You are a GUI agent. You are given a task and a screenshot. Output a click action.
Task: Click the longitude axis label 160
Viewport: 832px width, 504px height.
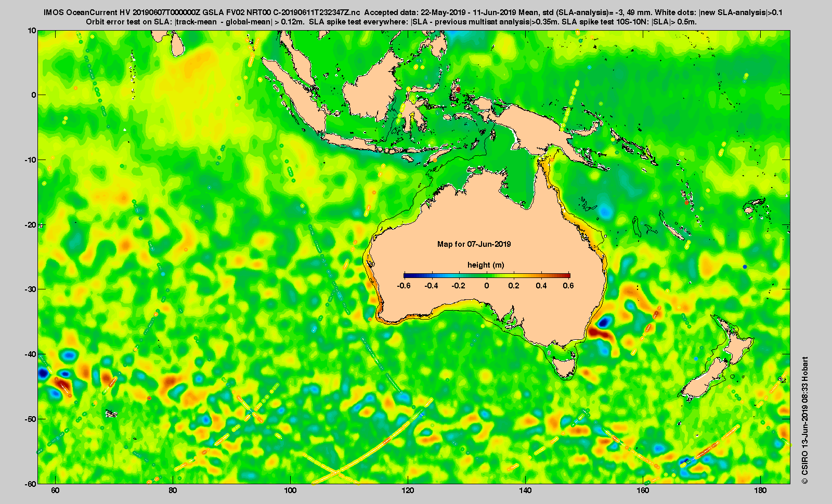(x=643, y=491)
